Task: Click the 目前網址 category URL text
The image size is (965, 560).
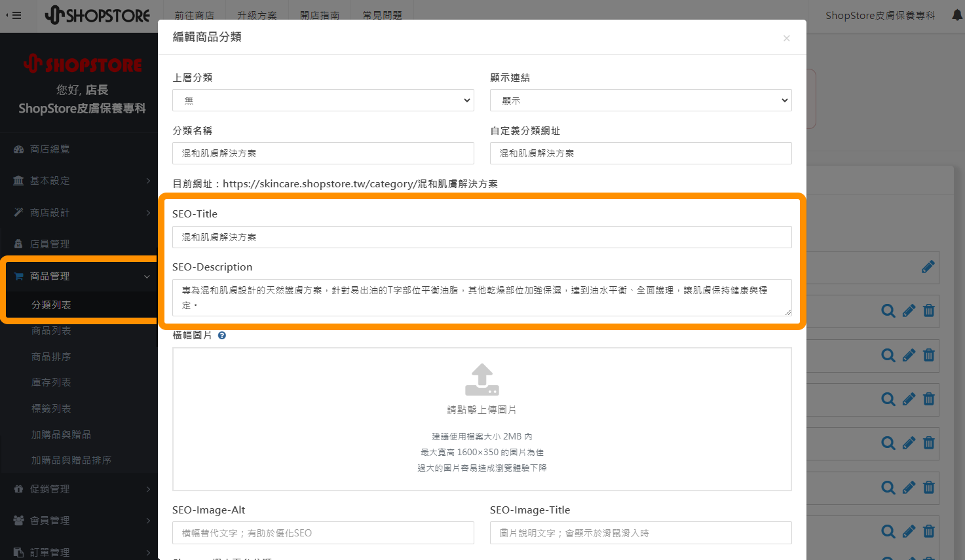Action: [x=360, y=184]
